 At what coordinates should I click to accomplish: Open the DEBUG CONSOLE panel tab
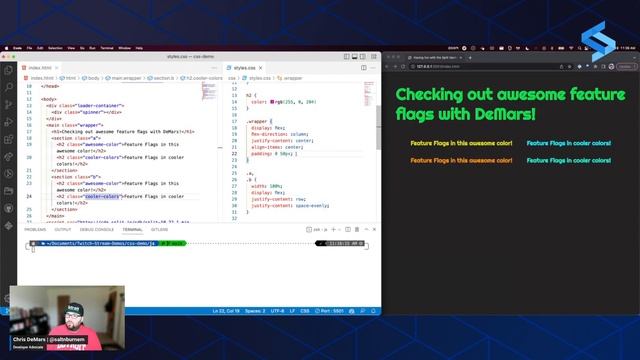(x=97, y=229)
